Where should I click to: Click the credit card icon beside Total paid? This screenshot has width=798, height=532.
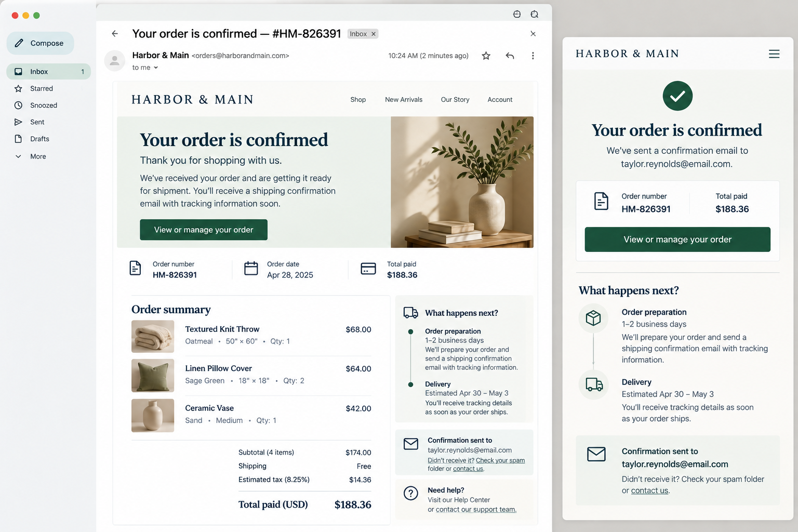tap(368, 269)
